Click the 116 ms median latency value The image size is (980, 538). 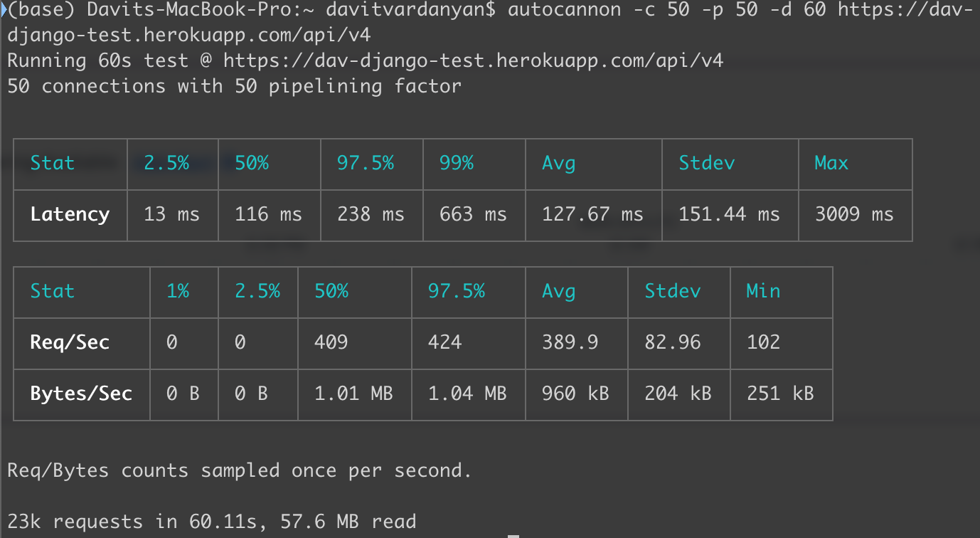click(268, 214)
